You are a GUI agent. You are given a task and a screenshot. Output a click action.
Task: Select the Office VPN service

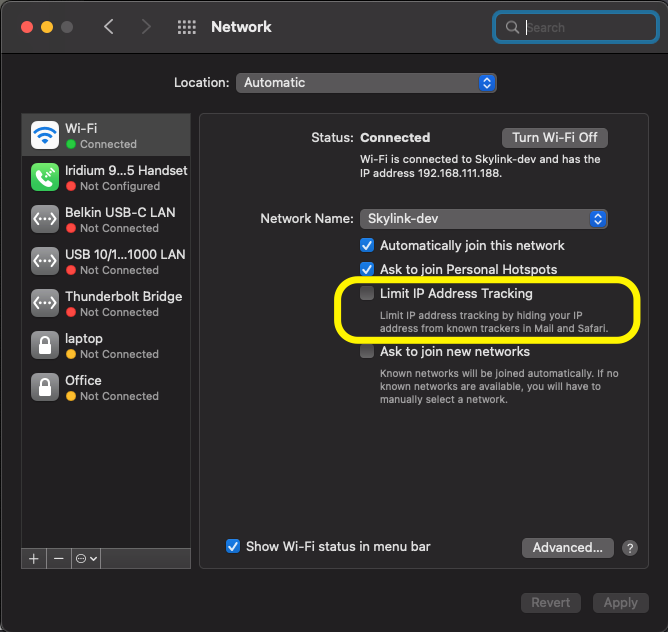pyautogui.click(x=106, y=387)
